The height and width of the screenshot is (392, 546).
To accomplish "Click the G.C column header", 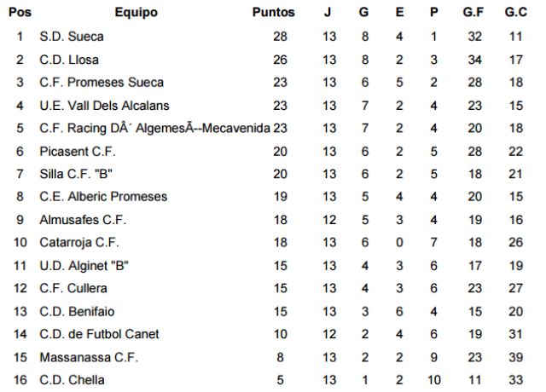I will tap(514, 13).
